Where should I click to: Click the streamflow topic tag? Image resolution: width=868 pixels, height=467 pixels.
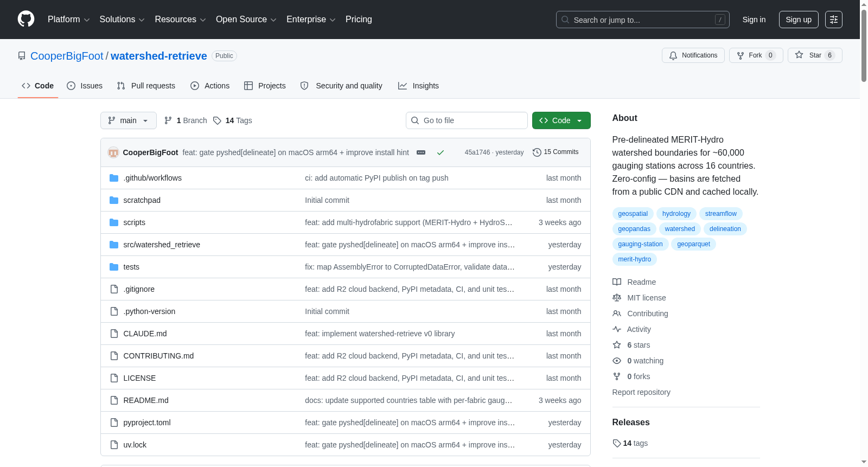721,214
